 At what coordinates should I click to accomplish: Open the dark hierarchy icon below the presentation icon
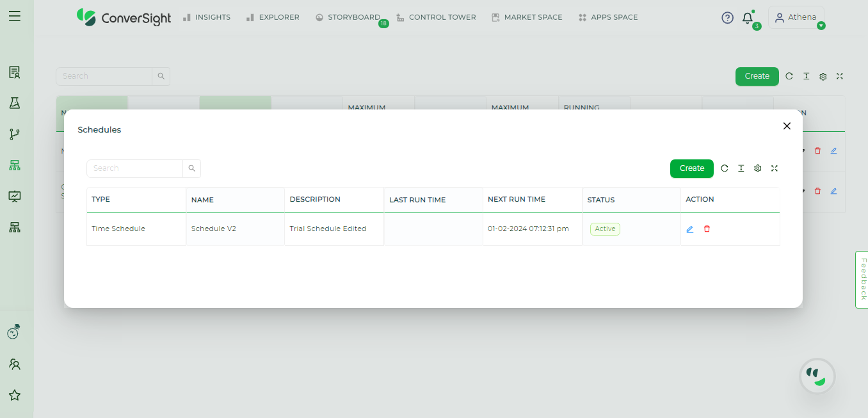click(x=15, y=227)
